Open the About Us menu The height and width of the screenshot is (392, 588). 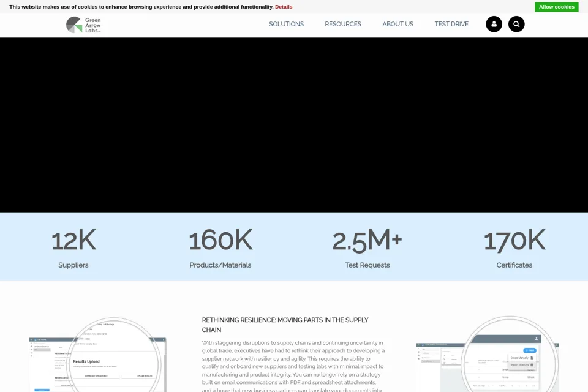click(398, 24)
